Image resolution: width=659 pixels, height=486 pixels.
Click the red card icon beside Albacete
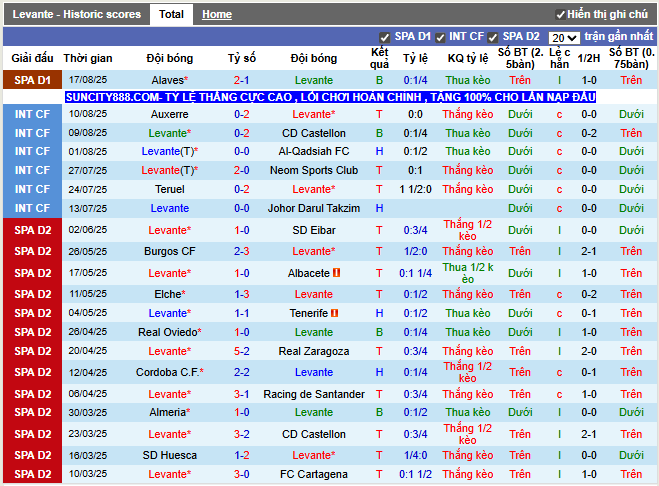point(336,273)
